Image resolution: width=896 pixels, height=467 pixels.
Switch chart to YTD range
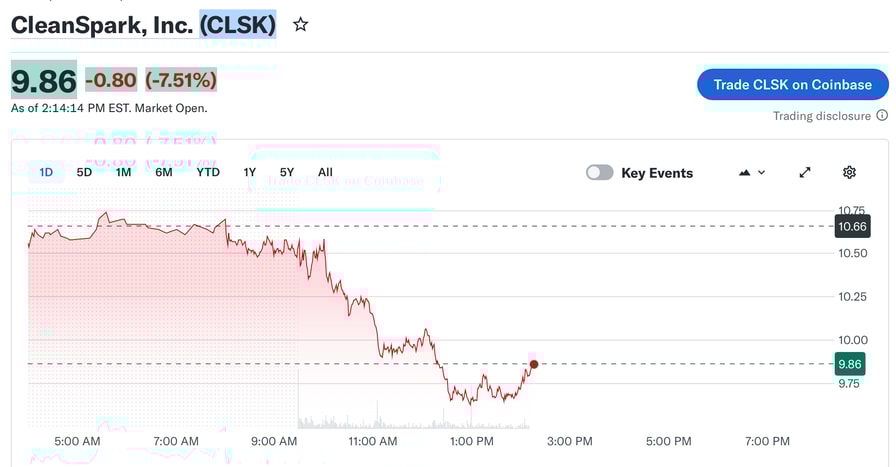[x=208, y=172]
